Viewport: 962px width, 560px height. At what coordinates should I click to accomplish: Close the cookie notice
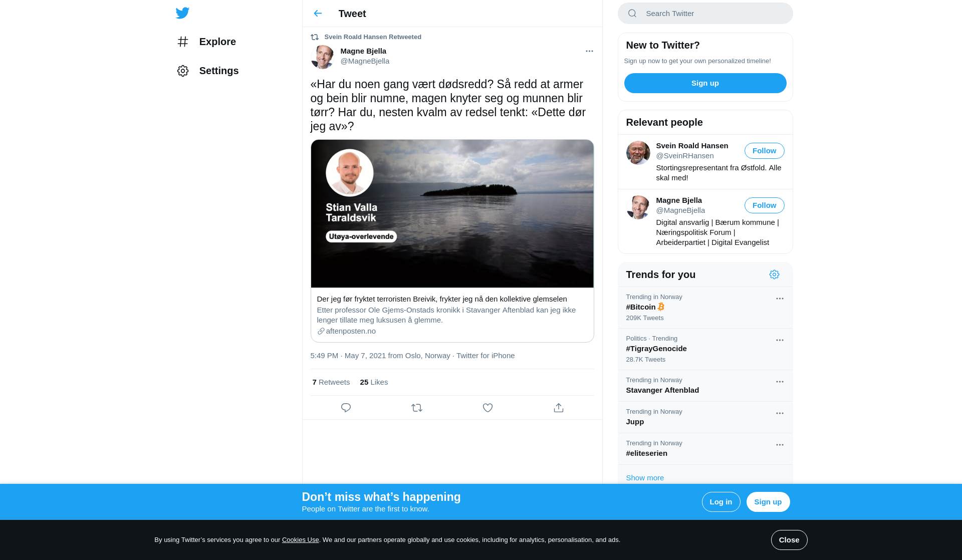coord(789,540)
